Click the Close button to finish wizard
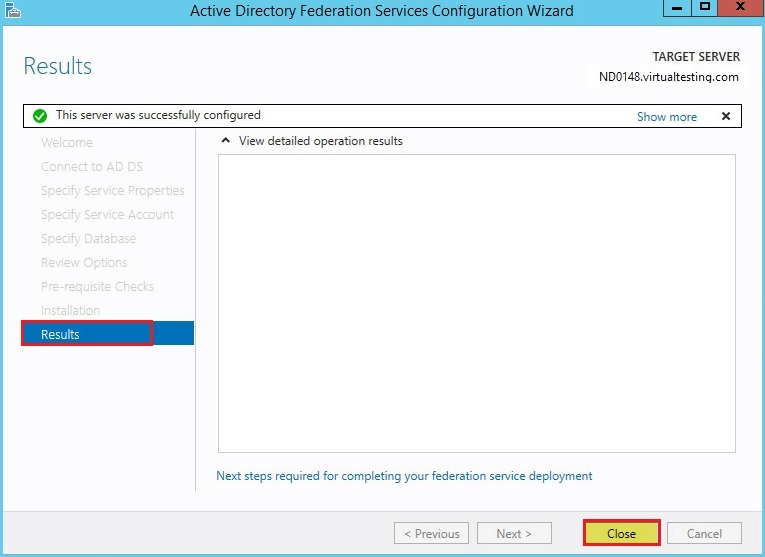Viewport: 765px width, 557px height. point(622,533)
